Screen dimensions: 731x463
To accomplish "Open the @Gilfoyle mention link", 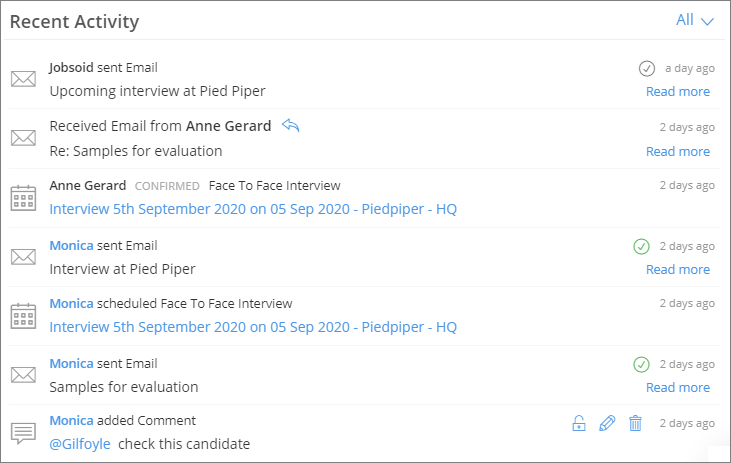I will click(x=80, y=444).
